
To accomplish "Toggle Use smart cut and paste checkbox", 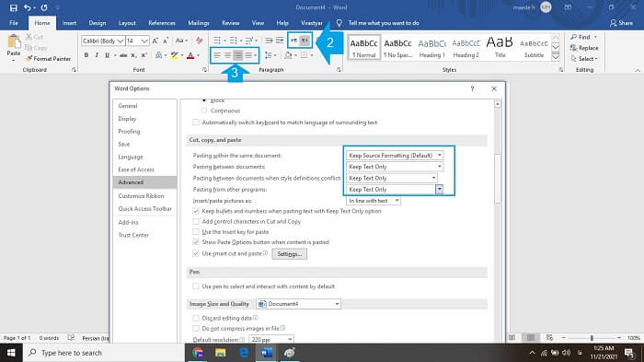I will click(196, 253).
